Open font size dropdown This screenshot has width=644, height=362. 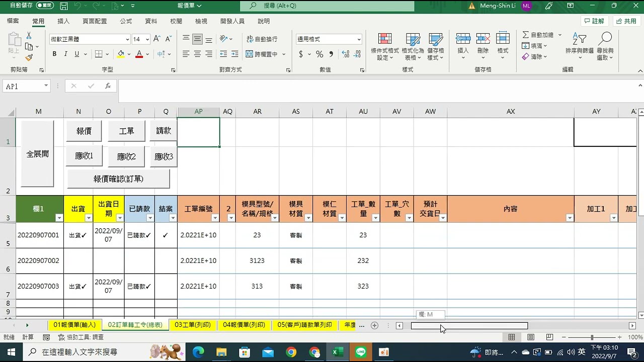point(147,39)
